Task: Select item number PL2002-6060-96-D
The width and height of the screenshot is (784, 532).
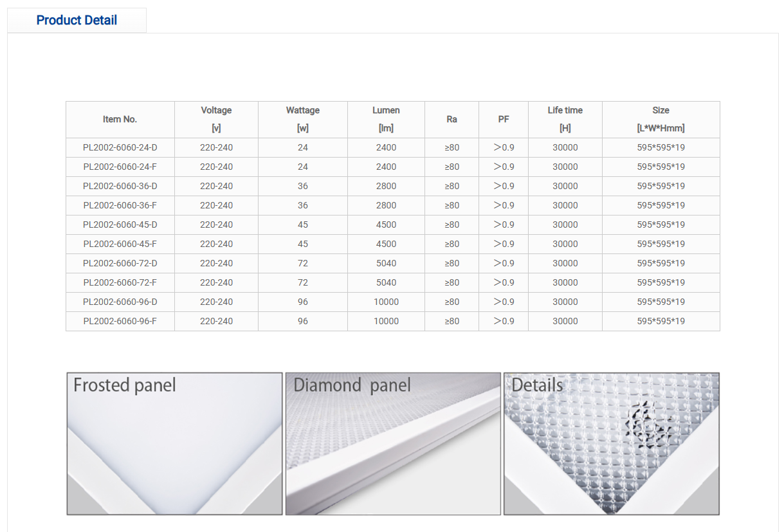Action: pyautogui.click(x=120, y=302)
